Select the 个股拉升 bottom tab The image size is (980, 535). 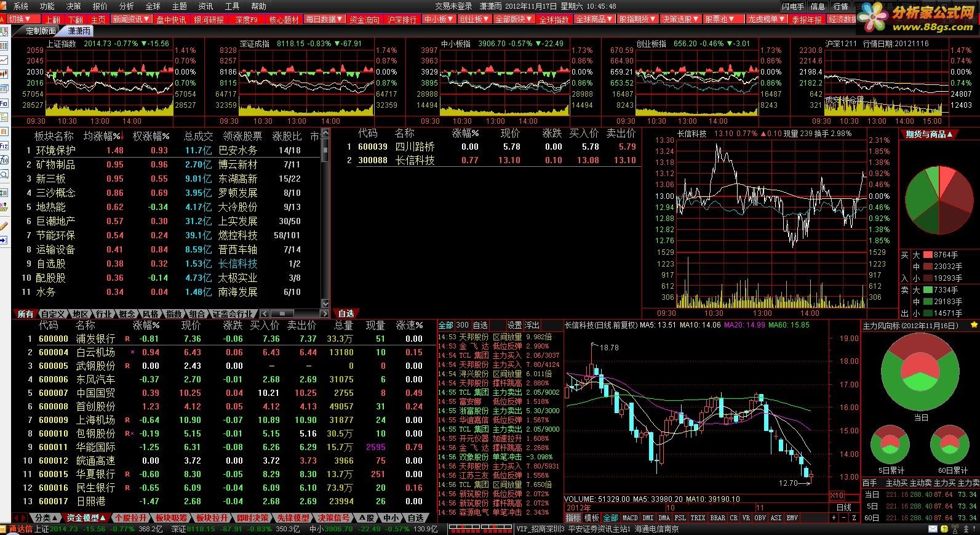131,518
